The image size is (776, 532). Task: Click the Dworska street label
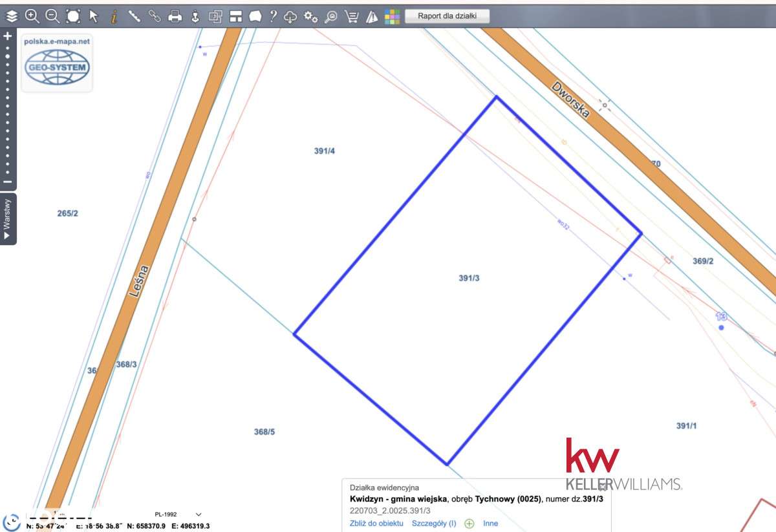pos(571,100)
